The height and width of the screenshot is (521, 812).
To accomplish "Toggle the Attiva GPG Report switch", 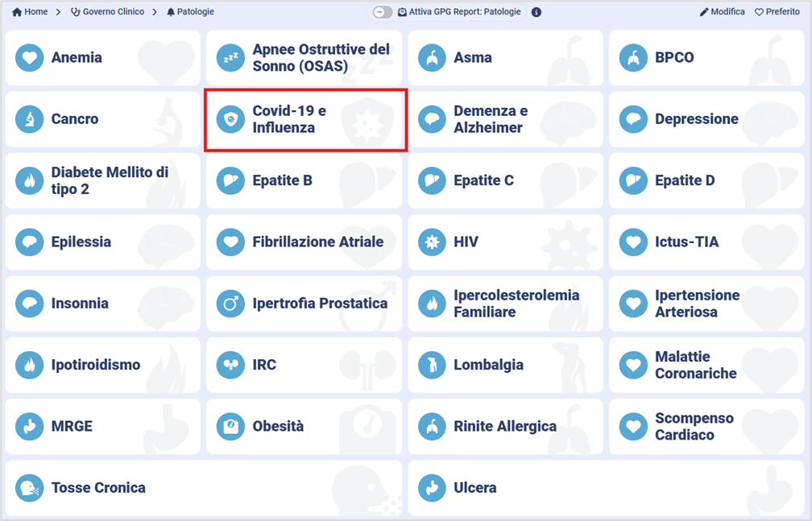I will [x=383, y=12].
